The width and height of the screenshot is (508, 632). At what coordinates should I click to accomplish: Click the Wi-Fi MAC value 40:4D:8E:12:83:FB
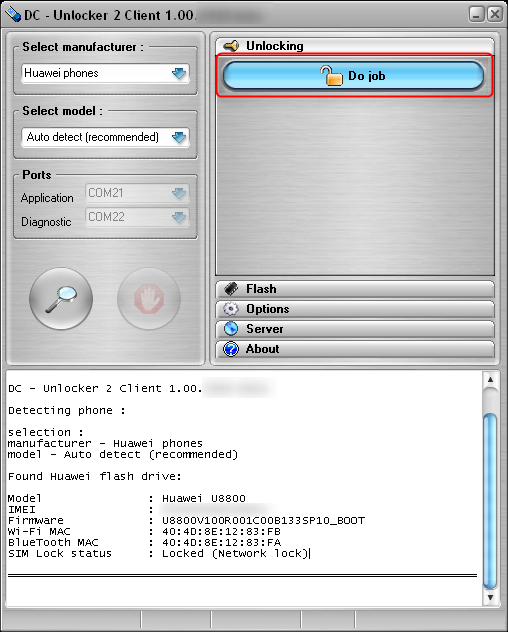pos(221,532)
